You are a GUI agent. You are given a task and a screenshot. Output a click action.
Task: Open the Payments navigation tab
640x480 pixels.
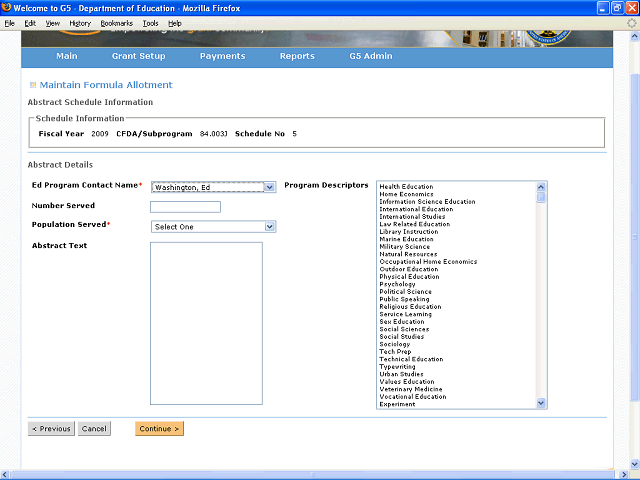coord(222,56)
